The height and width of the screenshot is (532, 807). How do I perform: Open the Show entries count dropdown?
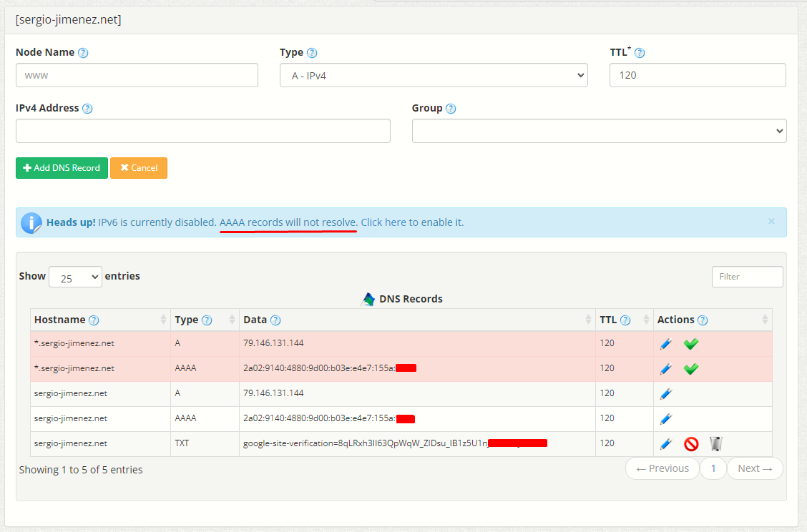point(75,277)
